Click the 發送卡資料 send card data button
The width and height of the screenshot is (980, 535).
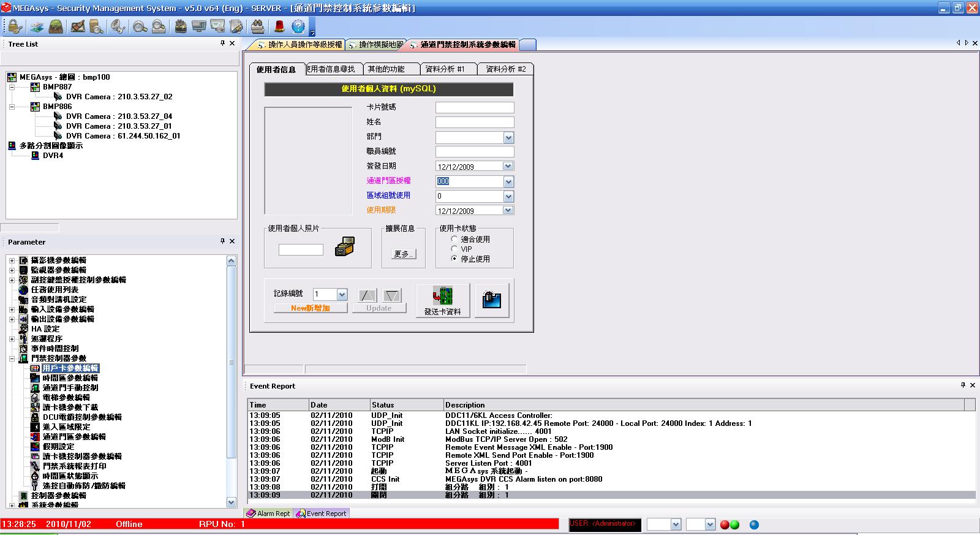point(443,300)
